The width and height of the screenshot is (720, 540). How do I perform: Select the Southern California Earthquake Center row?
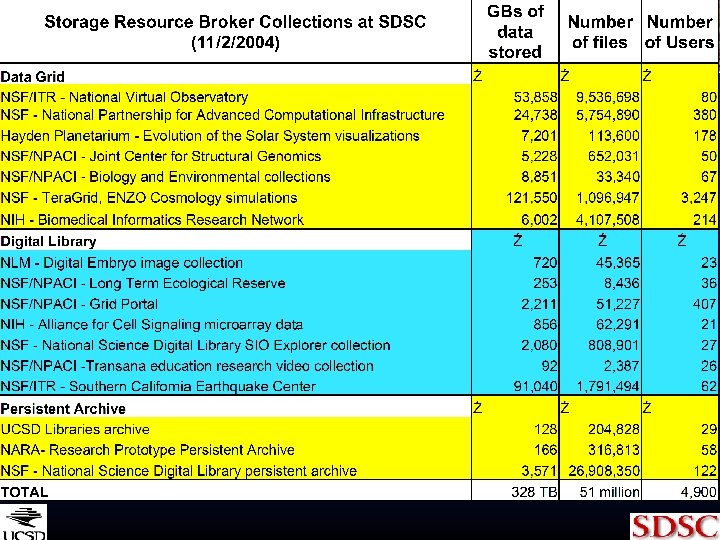coord(158,386)
